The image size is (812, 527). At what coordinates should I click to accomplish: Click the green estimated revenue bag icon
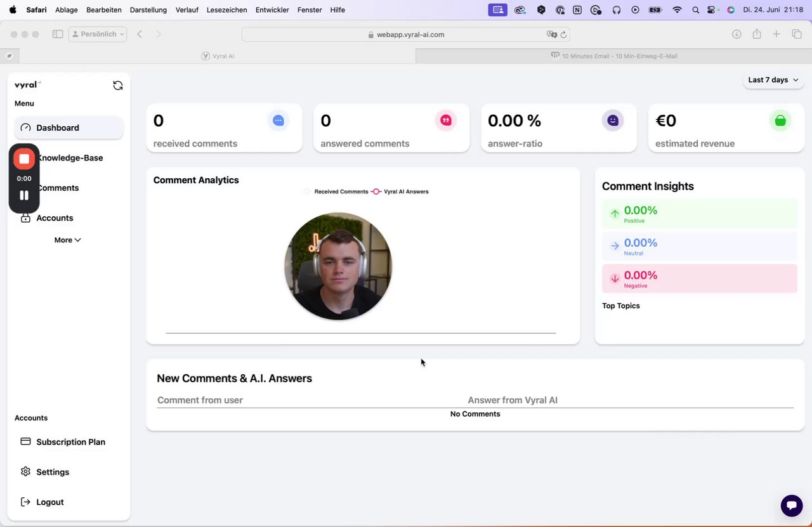(x=780, y=120)
